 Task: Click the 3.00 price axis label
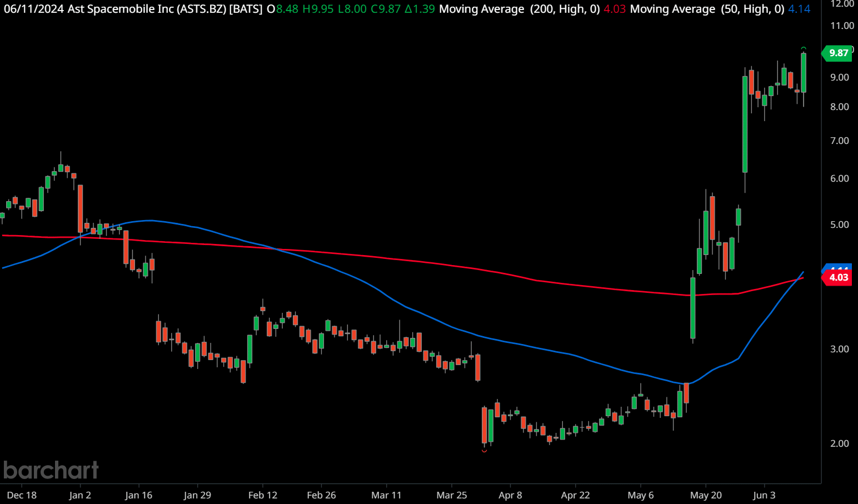coord(840,349)
